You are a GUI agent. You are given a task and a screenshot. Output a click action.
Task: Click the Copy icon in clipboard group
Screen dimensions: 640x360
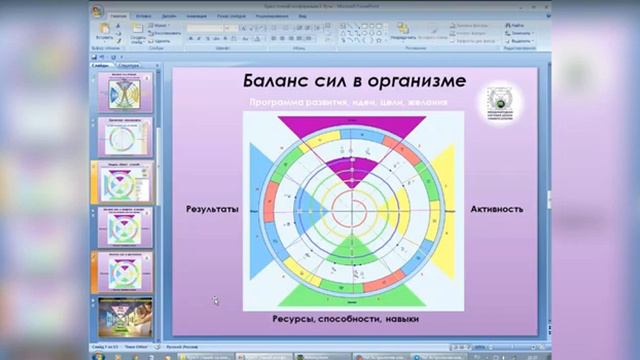(x=119, y=33)
